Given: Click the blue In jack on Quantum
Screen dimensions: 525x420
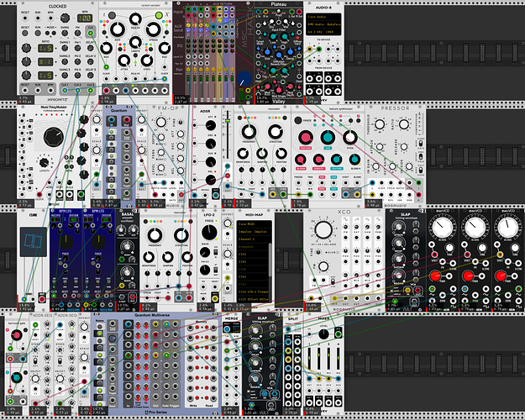Looking at the screenshot, I should (111, 120).
